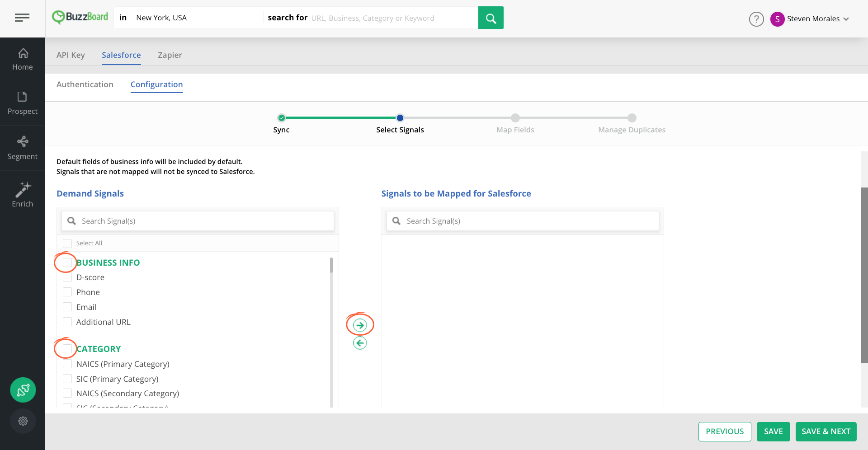Click the Steven Morales avatar icon
868x450 pixels.
coord(777,19)
